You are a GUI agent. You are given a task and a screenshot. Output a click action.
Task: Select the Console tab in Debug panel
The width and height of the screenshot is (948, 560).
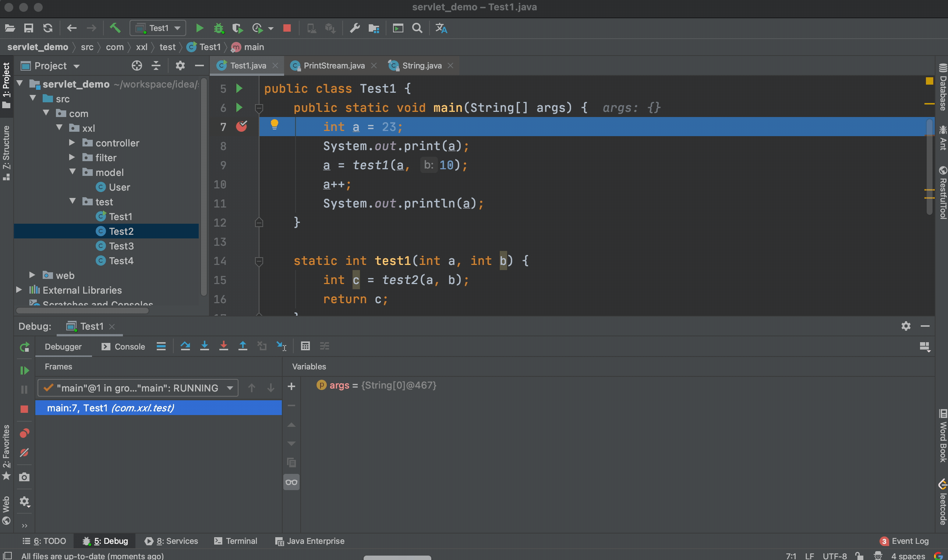[x=123, y=347]
